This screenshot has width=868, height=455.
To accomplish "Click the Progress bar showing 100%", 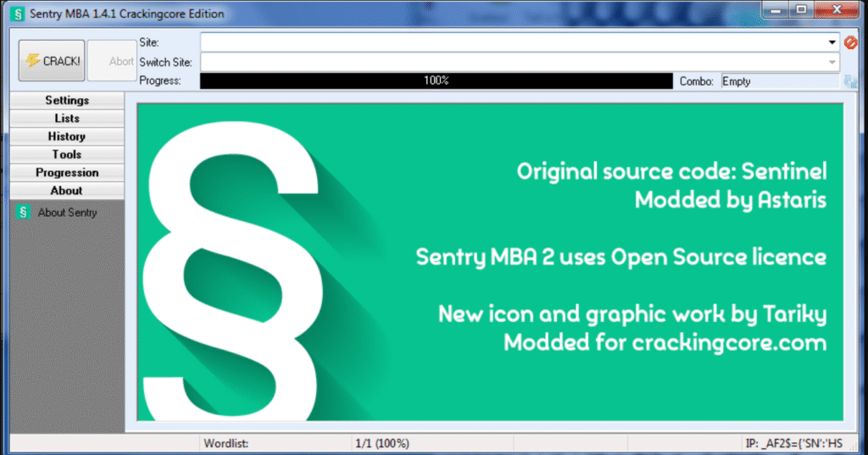I will (437, 80).
